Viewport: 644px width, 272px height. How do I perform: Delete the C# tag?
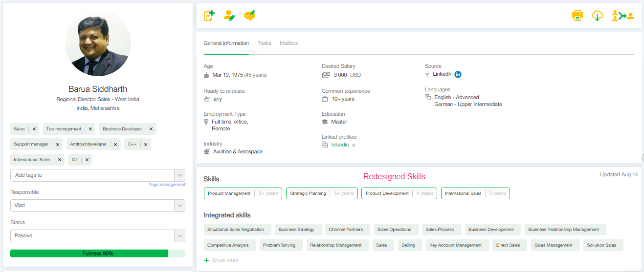coord(86,160)
